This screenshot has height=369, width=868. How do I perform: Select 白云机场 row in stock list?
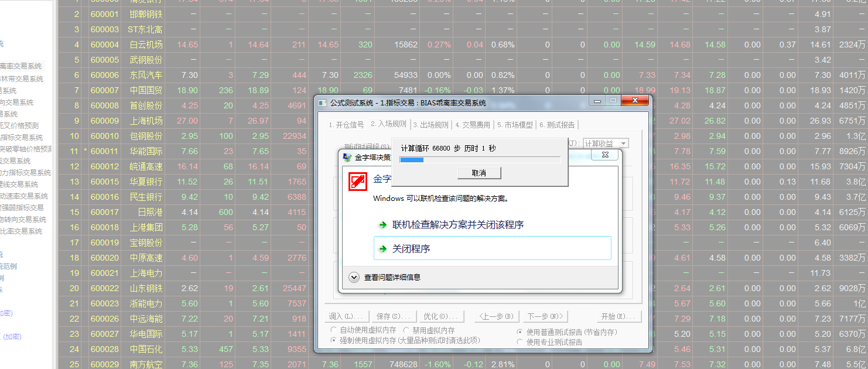(x=145, y=45)
